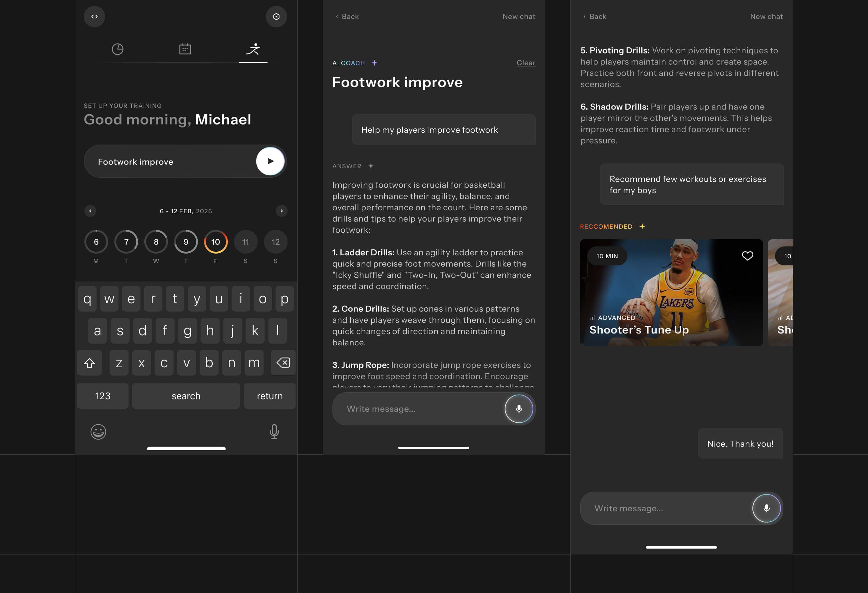Tap the backspace delete key
The image size is (868, 593).
click(283, 363)
